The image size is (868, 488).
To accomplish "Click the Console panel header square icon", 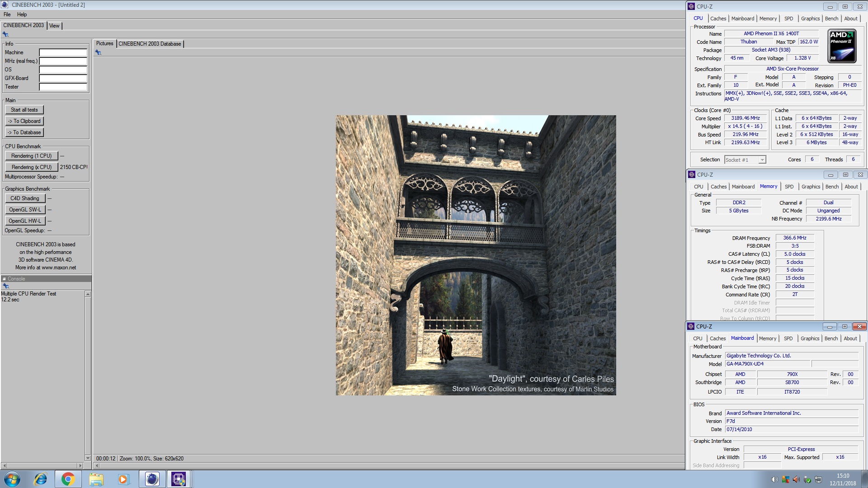I will [x=4, y=279].
